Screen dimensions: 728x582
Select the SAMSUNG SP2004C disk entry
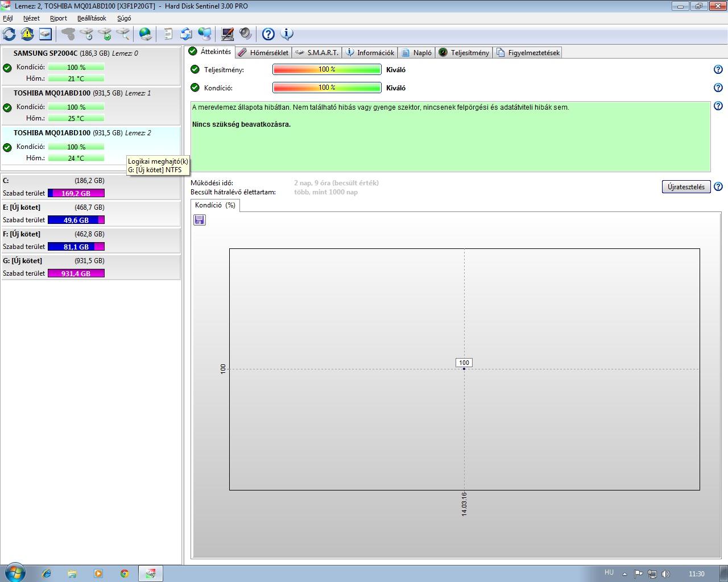(x=91, y=66)
